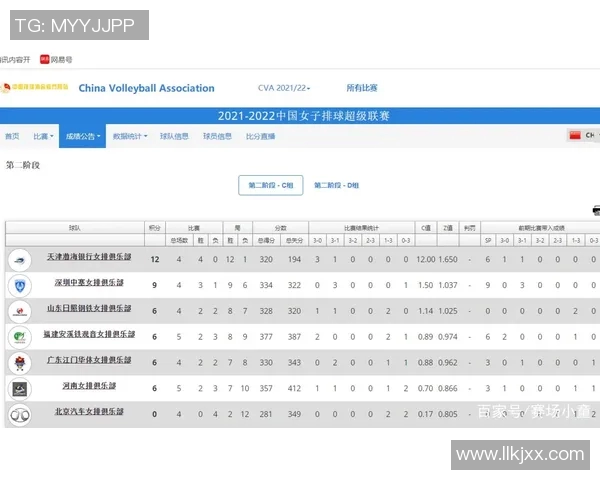Click the Shenzhen Zhongsai team shield logo
The image size is (600, 480).
pyautogui.click(x=18, y=285)
